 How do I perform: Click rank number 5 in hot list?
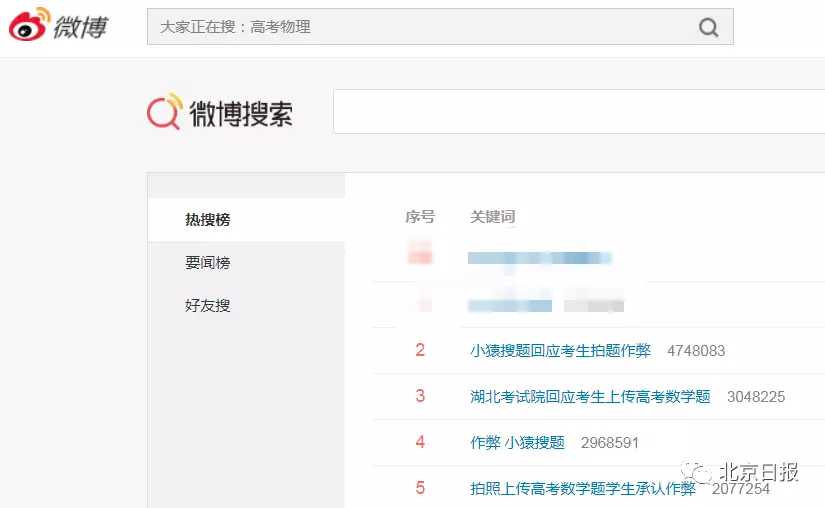(x=420, y=489)
